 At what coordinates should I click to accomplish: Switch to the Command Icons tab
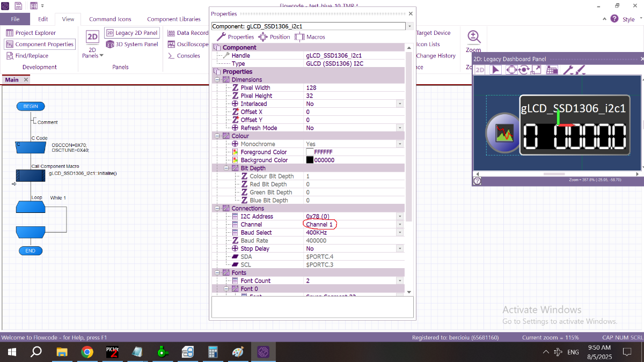pyautogui.click(x=110, y=19)
